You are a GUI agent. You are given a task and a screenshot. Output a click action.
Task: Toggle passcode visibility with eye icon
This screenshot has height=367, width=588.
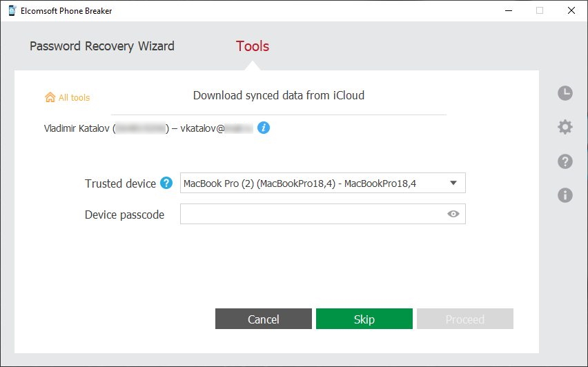(453, 214)
